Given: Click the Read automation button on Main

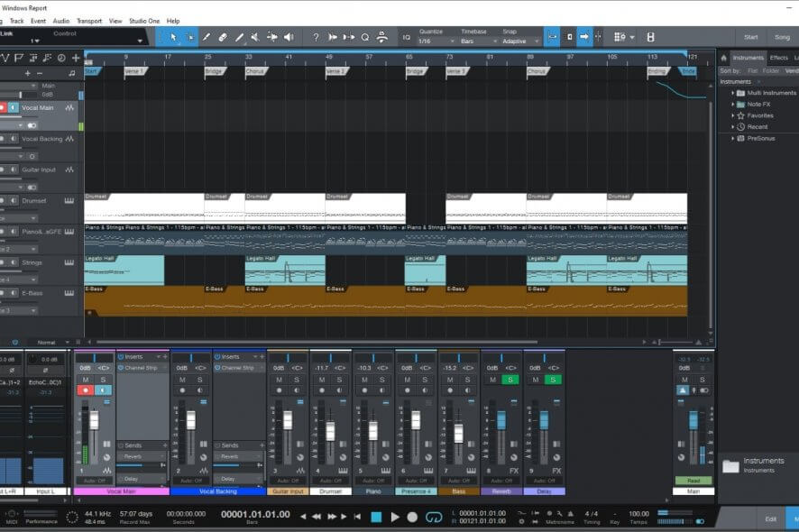Looking at the screenshot, I should [693, 481].
